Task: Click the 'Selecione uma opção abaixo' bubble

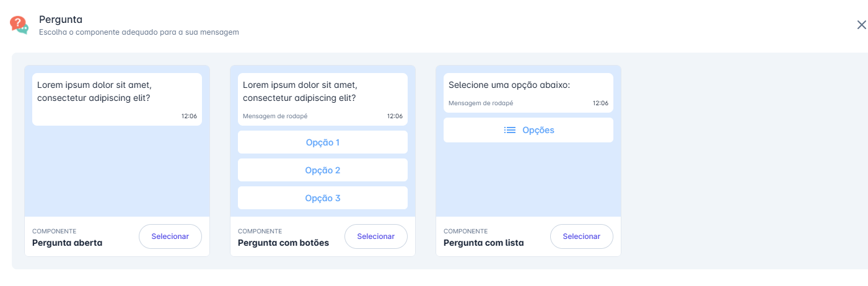Action: point(528,93)
